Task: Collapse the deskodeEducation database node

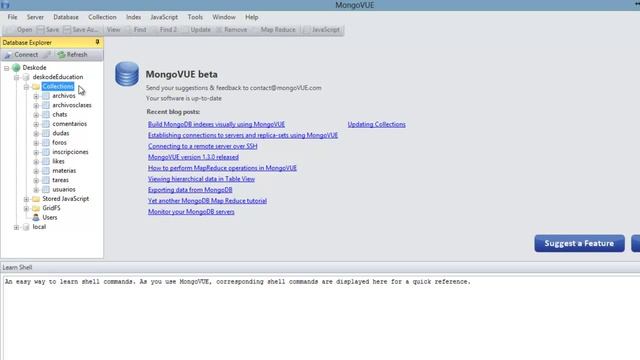Action: pos(16,78)
